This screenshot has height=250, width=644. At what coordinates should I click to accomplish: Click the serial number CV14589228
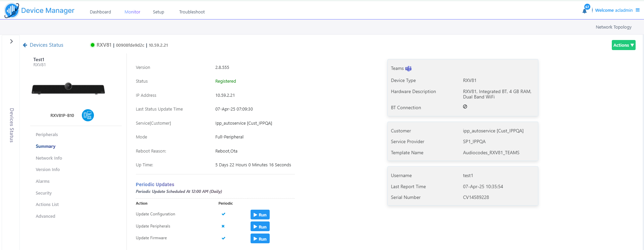pos(476,198)
